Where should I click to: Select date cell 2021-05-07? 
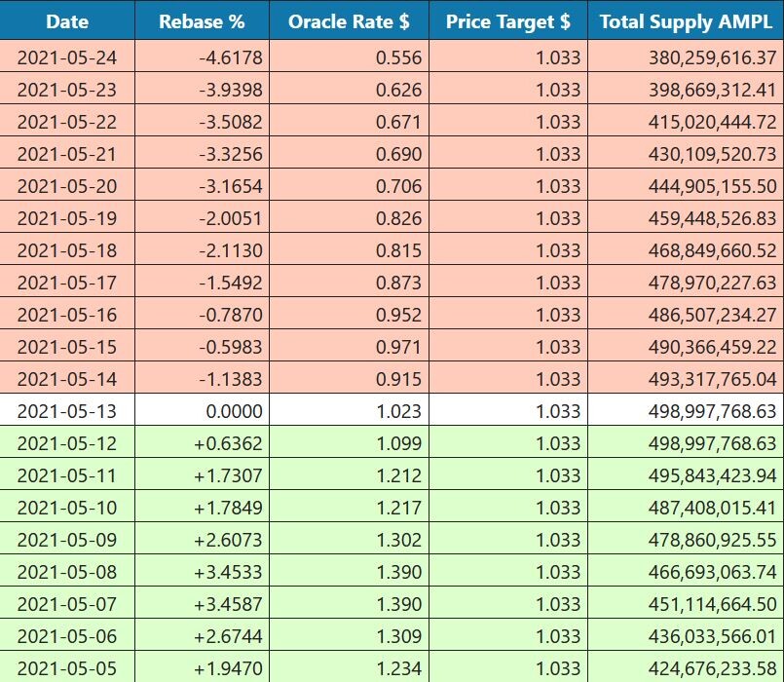[67, 604]
